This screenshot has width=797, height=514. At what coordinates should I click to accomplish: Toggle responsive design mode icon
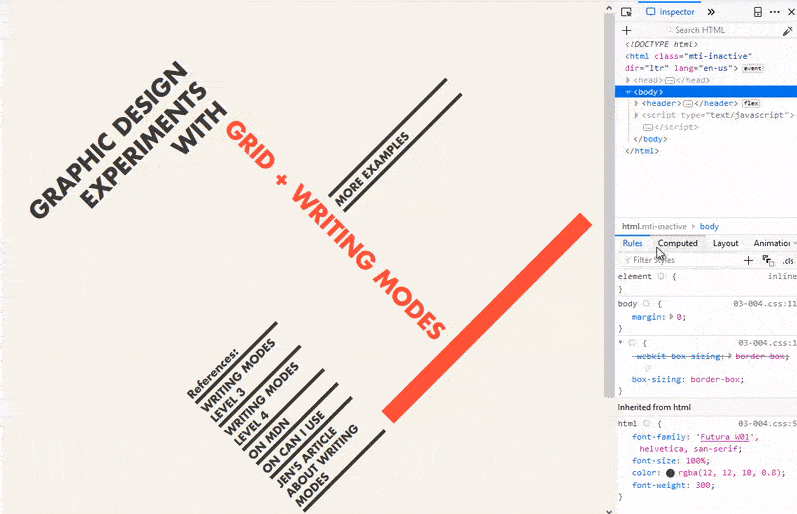(x=757, y=12)
